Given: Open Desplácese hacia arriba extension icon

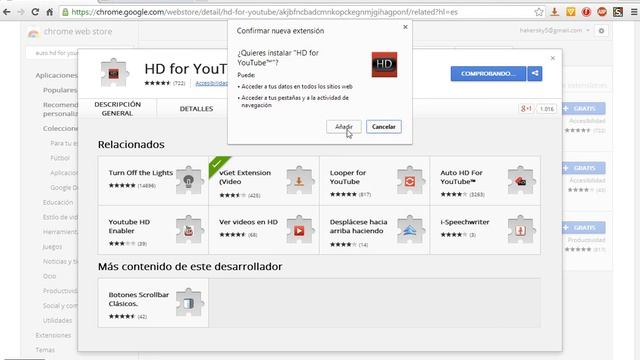Looking at the screenshot, I should 410,230.
